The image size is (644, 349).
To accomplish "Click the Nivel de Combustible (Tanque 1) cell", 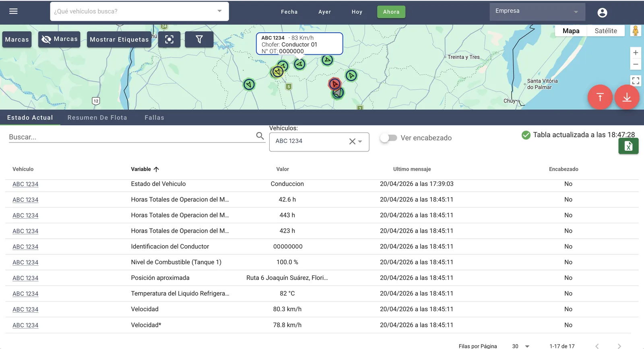I will pyautogui.click(x=176, y=262).
